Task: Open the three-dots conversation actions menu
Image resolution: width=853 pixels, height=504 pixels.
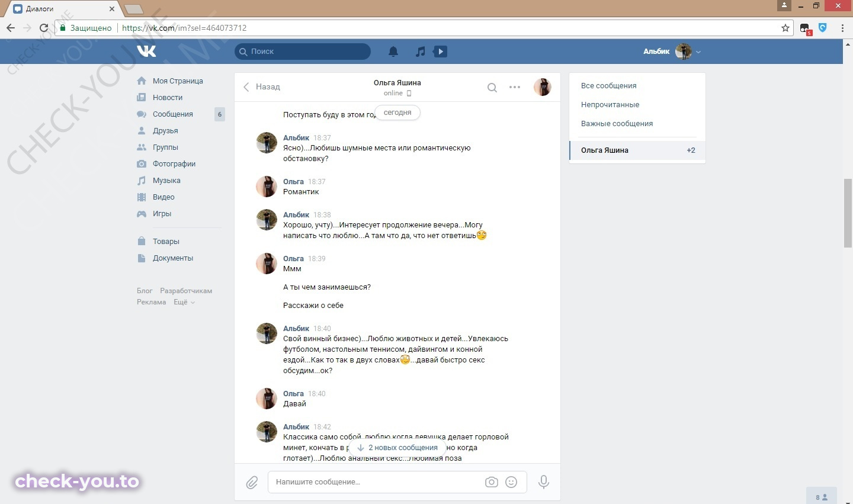Action: (515, 87)
